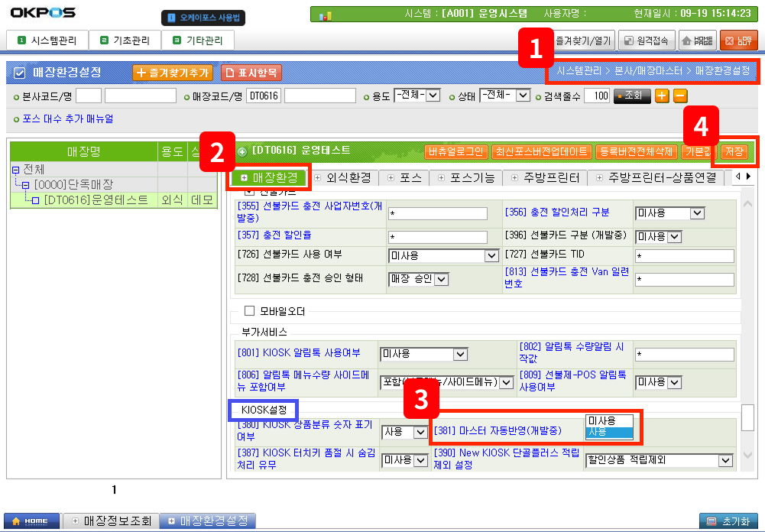Switch to the 외식환경 tab

[343, 177]
